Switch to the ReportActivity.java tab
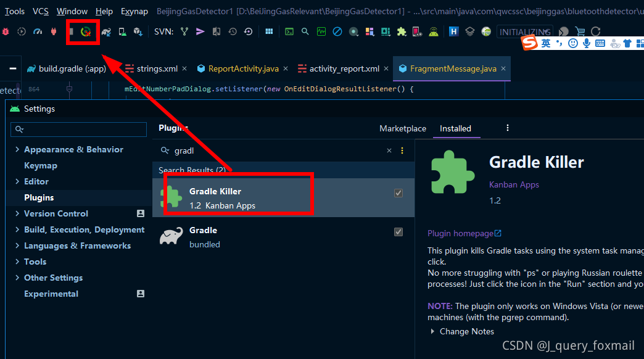644x359 pixels. (242, 69)
